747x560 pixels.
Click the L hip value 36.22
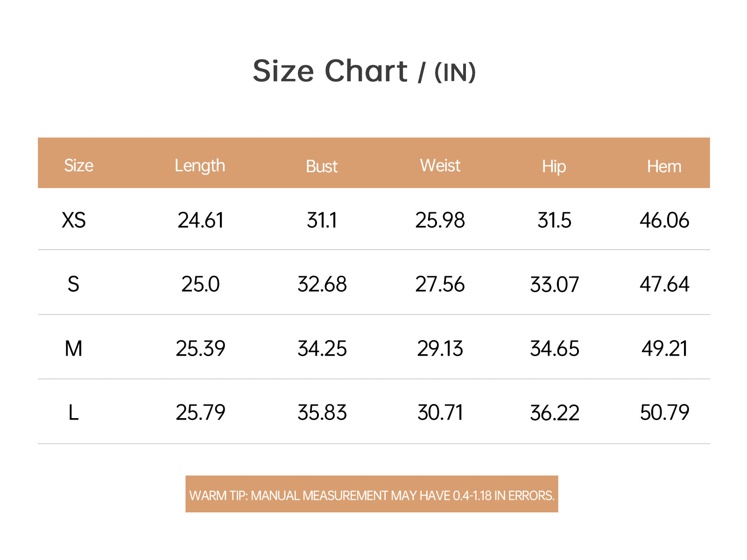point(555,413)
